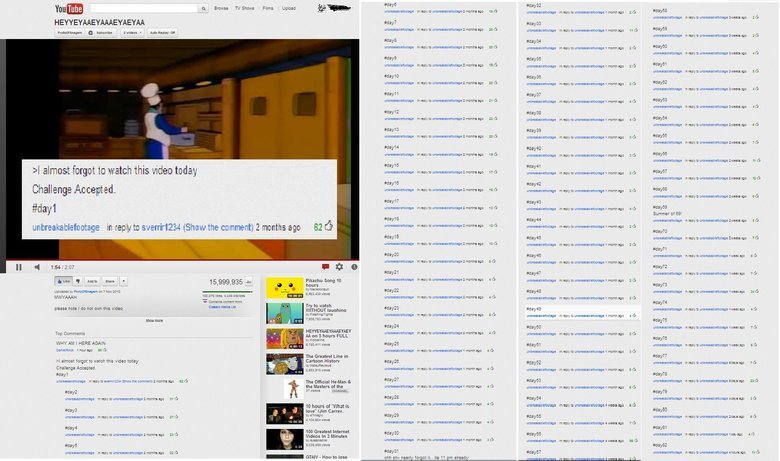Click Show the comment link in the overlay
Image resolution: width=780 pixels, height=461 pixels.
pos(218,227)
